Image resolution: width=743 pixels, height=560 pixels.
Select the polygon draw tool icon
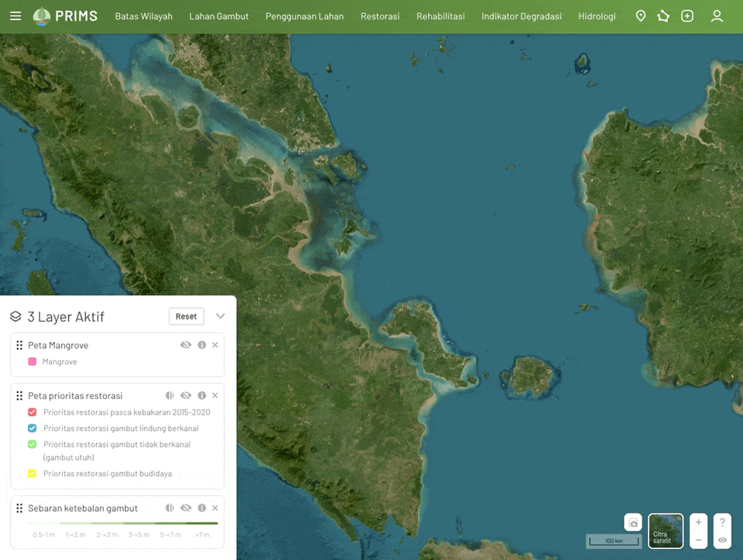tap(663, 16)
